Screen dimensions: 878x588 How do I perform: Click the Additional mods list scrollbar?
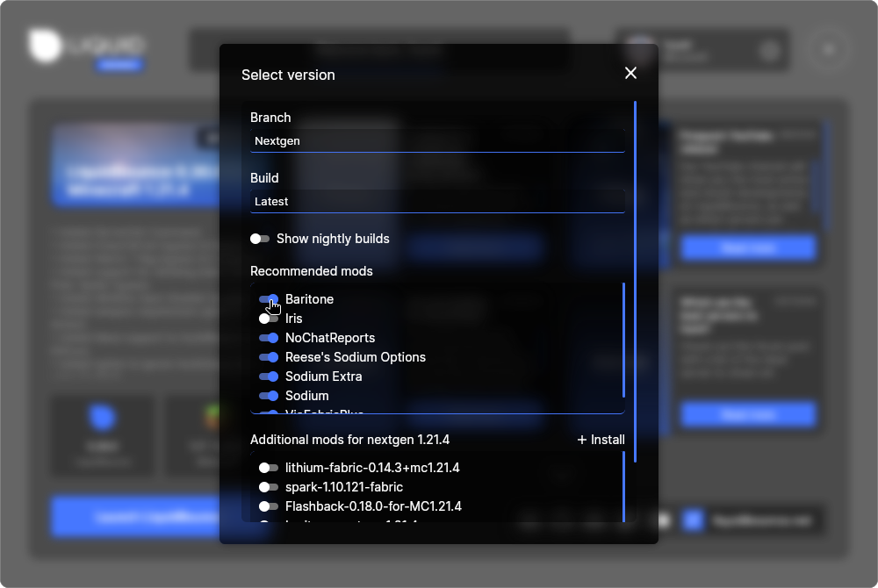pos(623,485)
